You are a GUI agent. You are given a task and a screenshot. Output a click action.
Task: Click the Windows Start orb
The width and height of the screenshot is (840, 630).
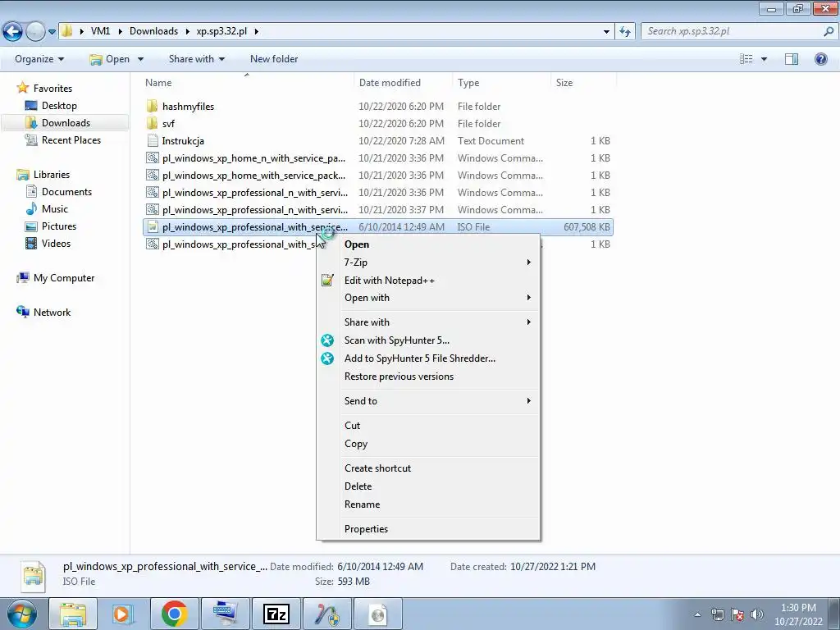coord(21,614)
